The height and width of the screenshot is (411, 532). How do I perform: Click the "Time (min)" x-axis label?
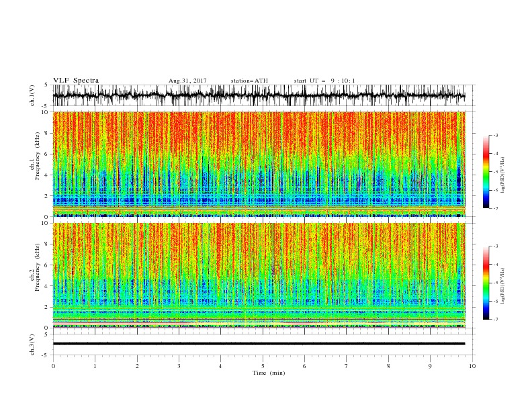(x=269, y=373)
